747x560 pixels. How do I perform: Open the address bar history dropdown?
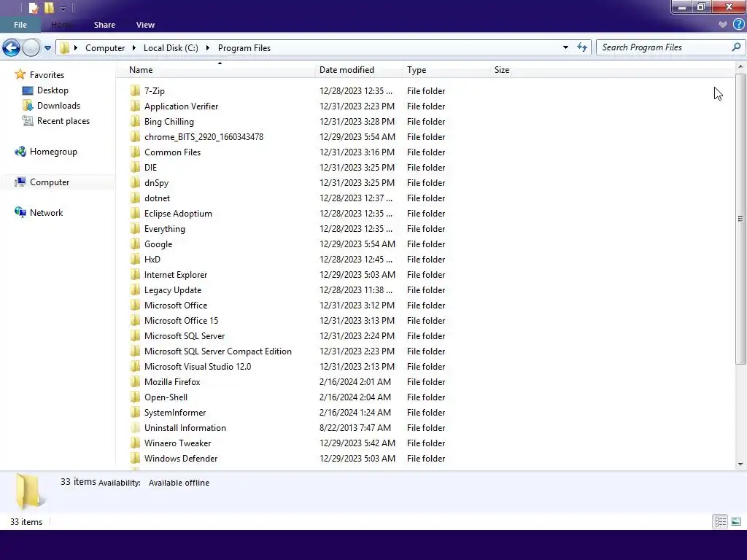pos(565,47)
